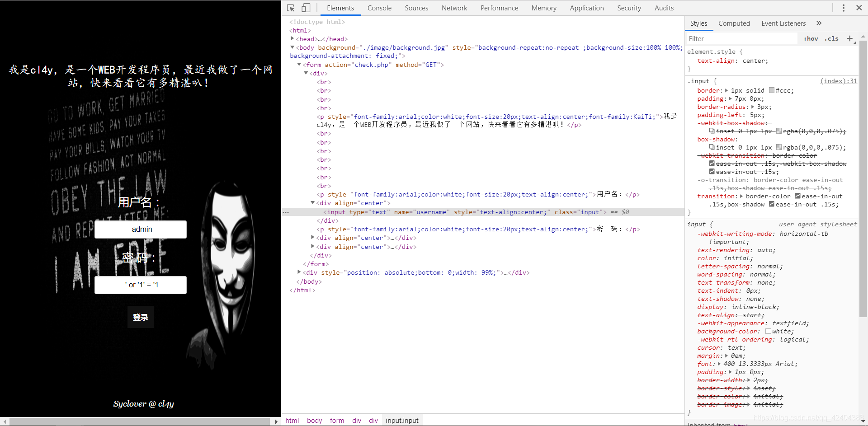Open the inset shadow editor icon in box-shadow
Image resolution: width=868 pixels, height=426 pixels.
coord(712,147)
